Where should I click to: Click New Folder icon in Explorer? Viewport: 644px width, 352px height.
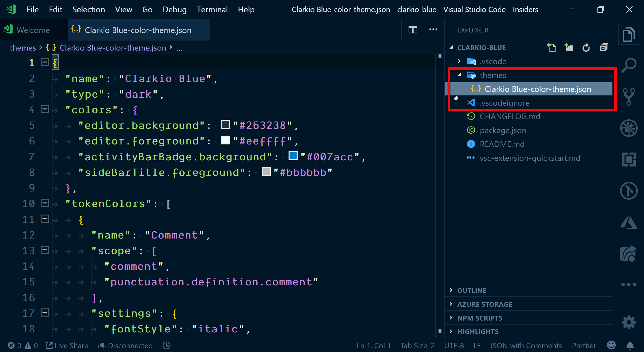(569, 48)
